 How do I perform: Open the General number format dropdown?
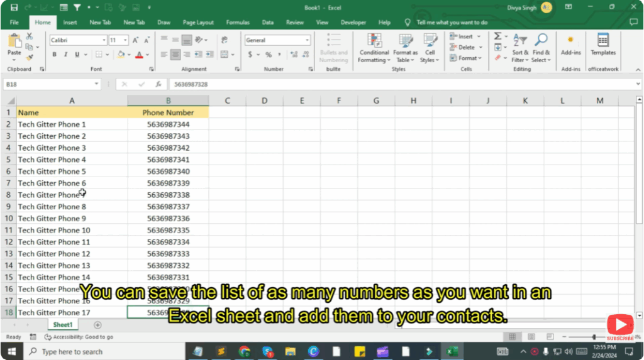click(x=307, y=40)
